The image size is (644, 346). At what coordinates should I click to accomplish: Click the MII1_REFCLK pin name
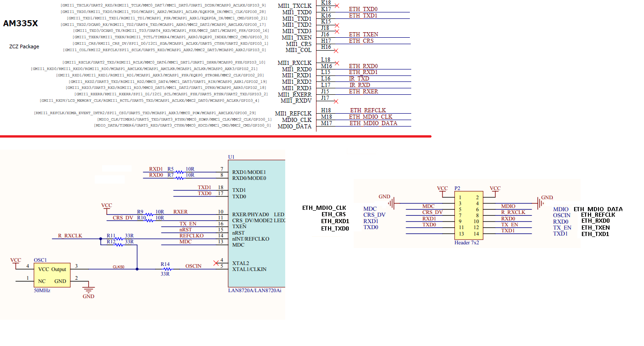(293, 114)
